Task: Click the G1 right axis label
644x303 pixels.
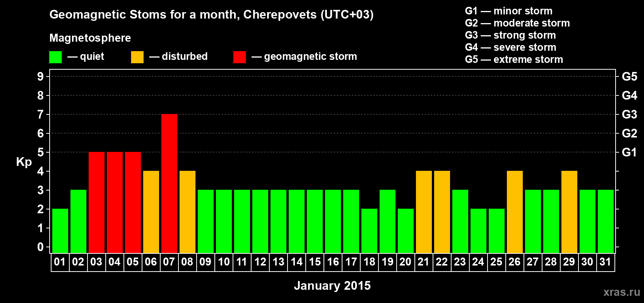Action: click(629, 152)
